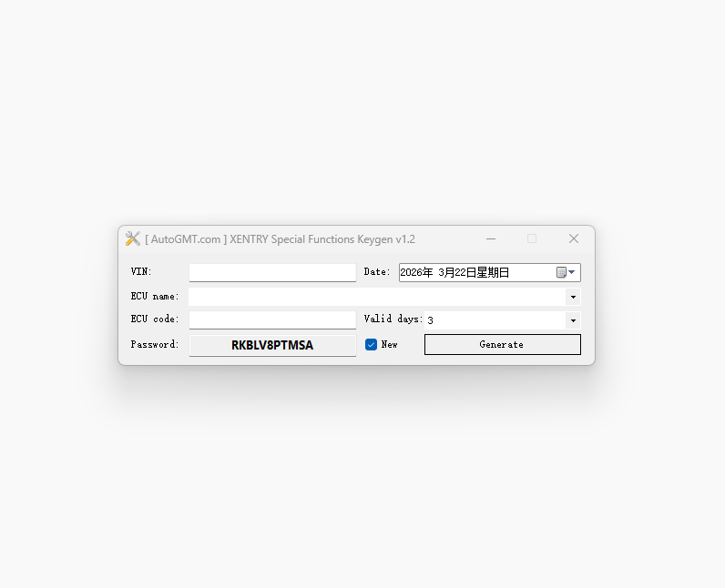Select the weekday 星期日 in Date field
Screen dimensions: 725x588
[x=493, y=272]
